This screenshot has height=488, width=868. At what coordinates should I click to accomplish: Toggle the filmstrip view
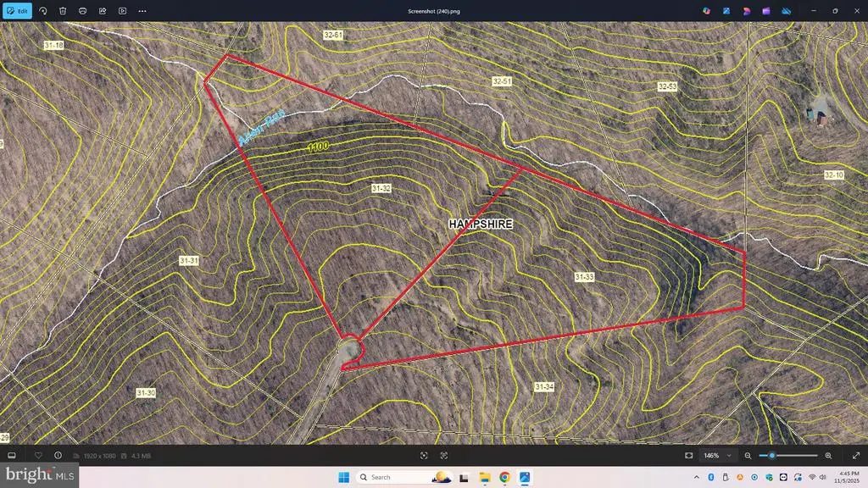(x=12, y=456)
